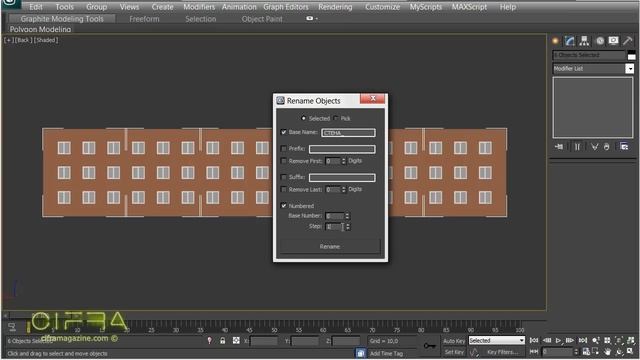Click the Set Key button
The image size is (640, 360).
click(x=454, y=352)
